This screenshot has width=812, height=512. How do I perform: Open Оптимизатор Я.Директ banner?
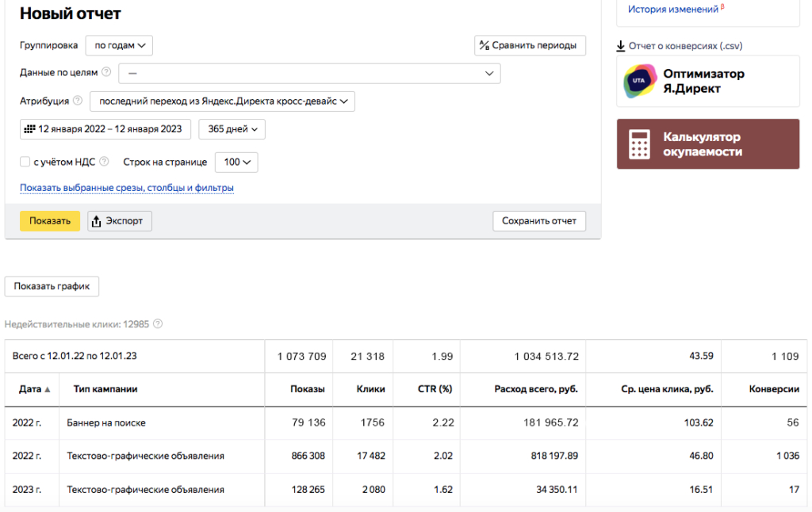pyautogui.click(x=708, y=82)
